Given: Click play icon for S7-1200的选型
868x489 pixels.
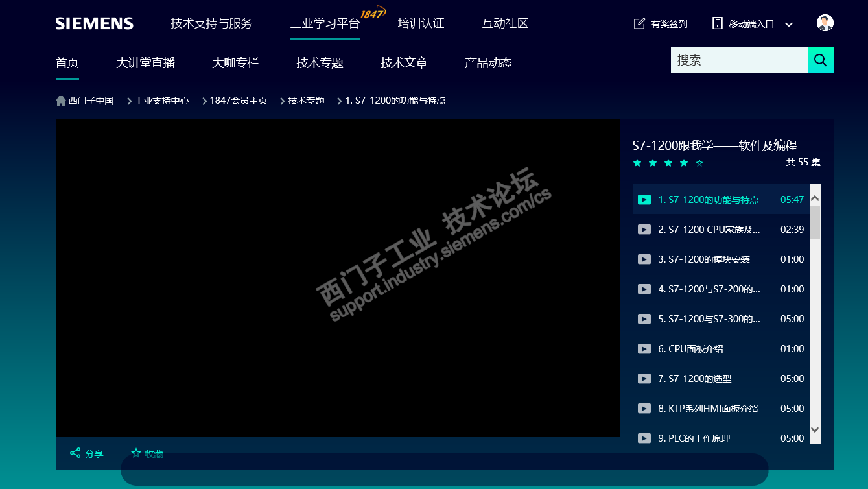Looking at the screenshot, I should click(x=644, y=379).
